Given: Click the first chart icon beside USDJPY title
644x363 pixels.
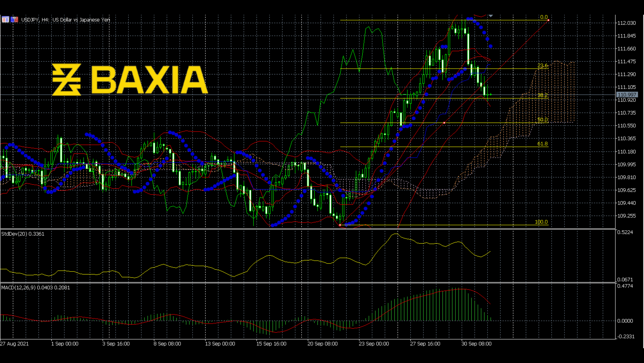Looking at the screenshot, I should coord(5,20).
